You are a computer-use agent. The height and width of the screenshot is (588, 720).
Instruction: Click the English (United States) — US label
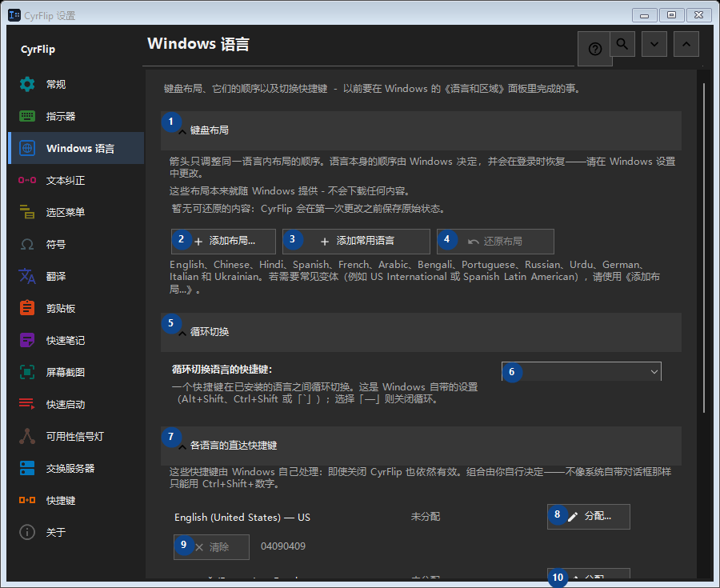[x=242, y=518]
